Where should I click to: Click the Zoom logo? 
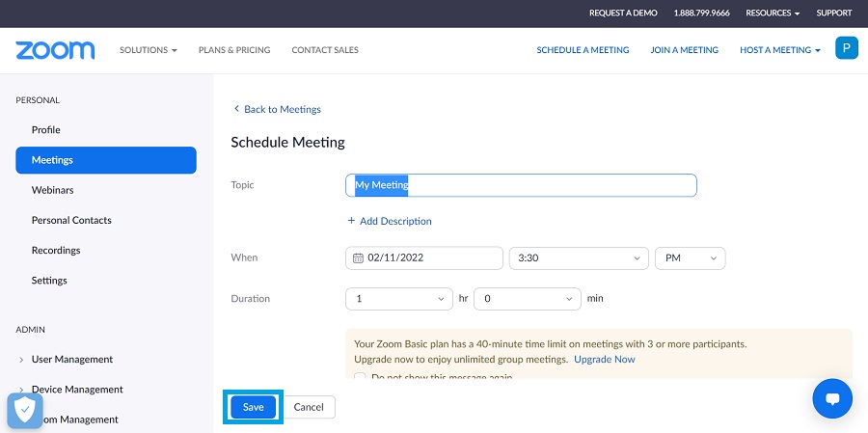[x=55, y=50]
